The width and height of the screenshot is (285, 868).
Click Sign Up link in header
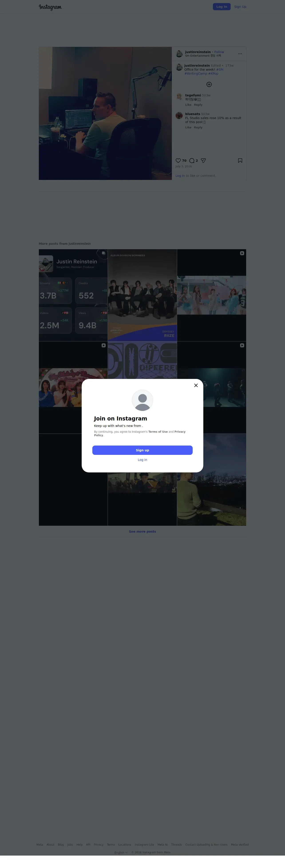click(x=240, y=7)
